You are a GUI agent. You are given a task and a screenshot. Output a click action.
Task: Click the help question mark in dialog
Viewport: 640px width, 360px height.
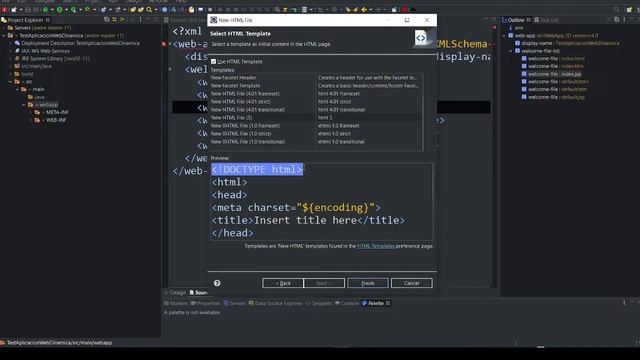[217, 283]
